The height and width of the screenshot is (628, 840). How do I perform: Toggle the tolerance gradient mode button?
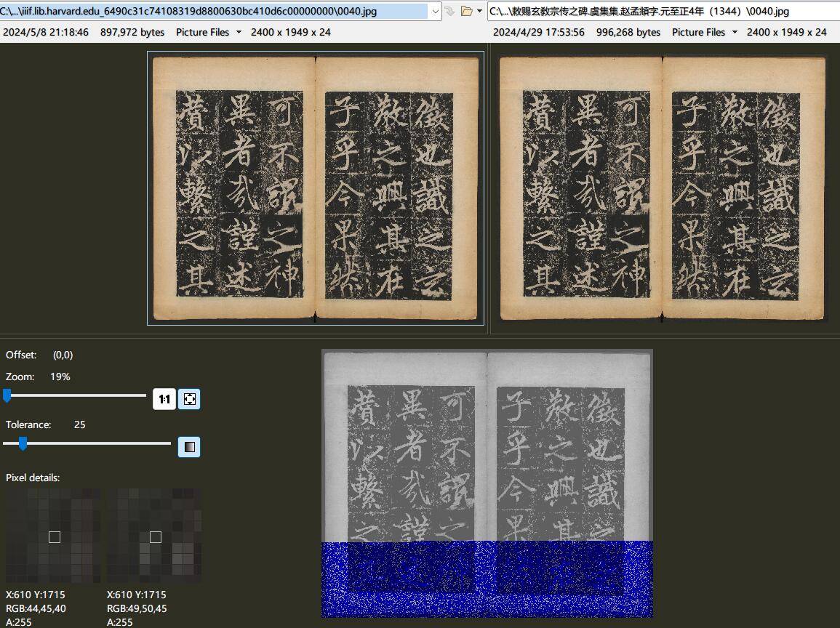(x=189, y=447)
